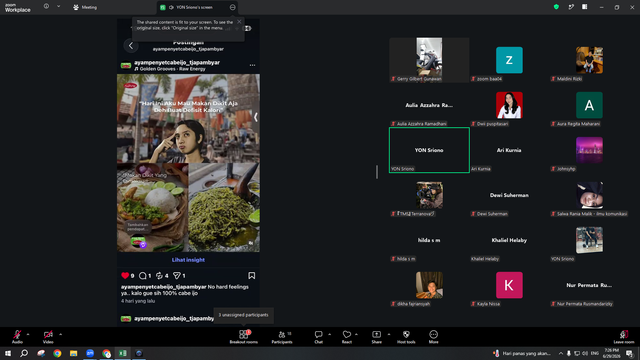Select the Johnsyhp participant tile
Screen dimensions: 640x360
[589, 150]
